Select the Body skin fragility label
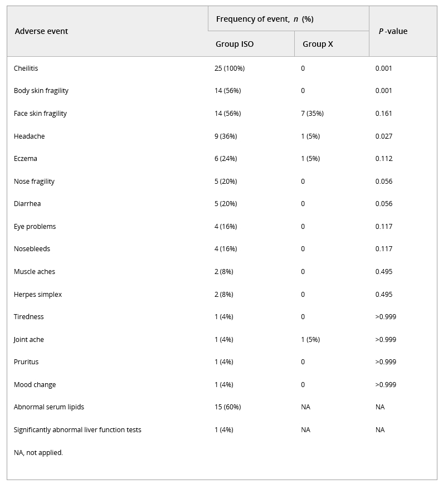This screenshot has width=448, height=489. (x=41, y=91)
